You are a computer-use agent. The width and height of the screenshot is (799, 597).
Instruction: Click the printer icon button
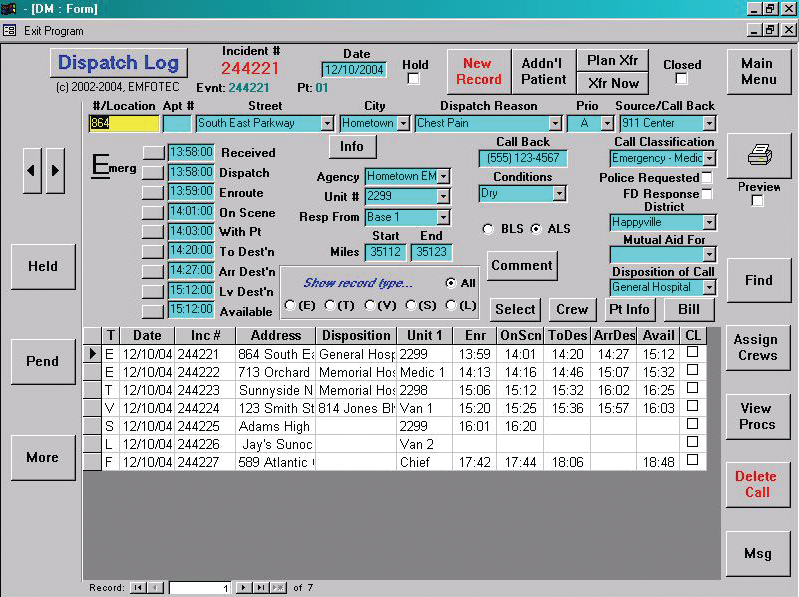click(758, 155)
